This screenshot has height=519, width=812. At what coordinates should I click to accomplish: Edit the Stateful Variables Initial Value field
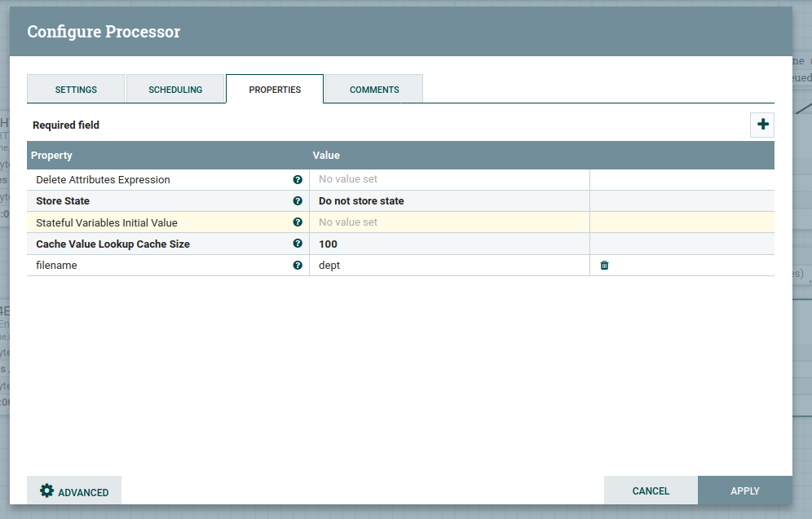[448, 222]
